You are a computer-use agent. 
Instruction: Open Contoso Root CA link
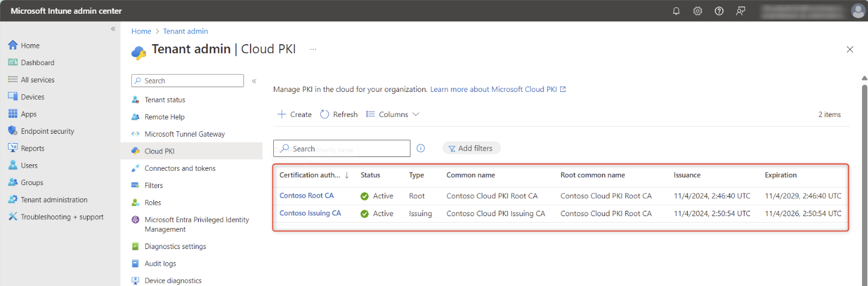(306, 196)
